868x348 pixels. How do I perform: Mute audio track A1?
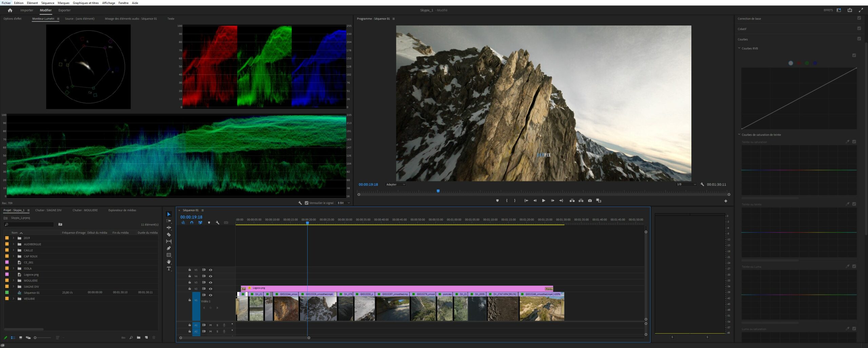pos(211,325)
